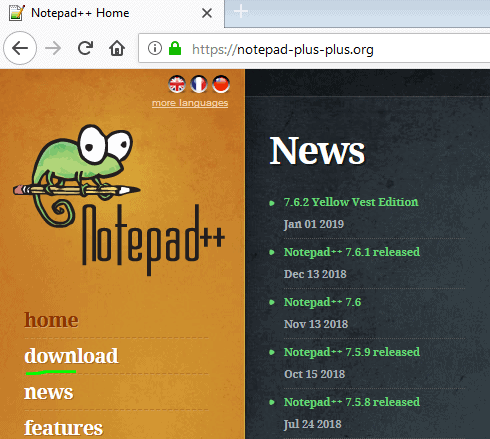Go to the home menu item
490x439 pixels.
click(51, 320)
